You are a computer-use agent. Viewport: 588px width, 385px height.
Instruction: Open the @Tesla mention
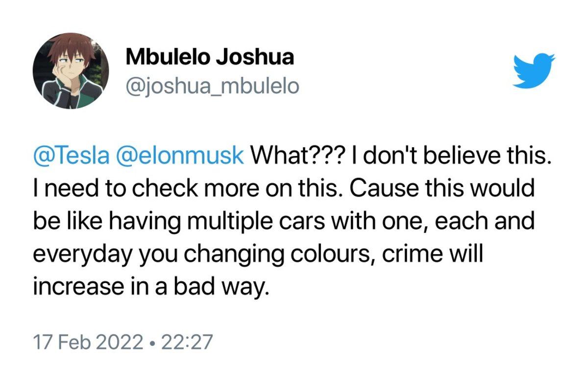70,155
